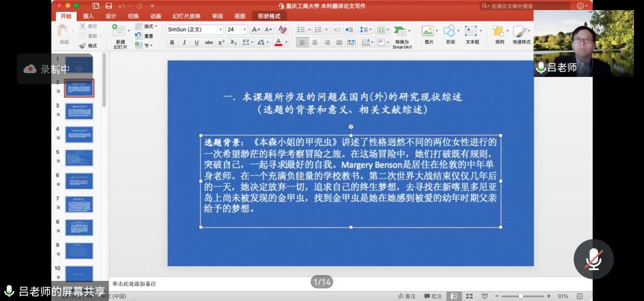The image size is (644, 301).
Task: Click the 备注 notes button in status bar
Action: 406,296
